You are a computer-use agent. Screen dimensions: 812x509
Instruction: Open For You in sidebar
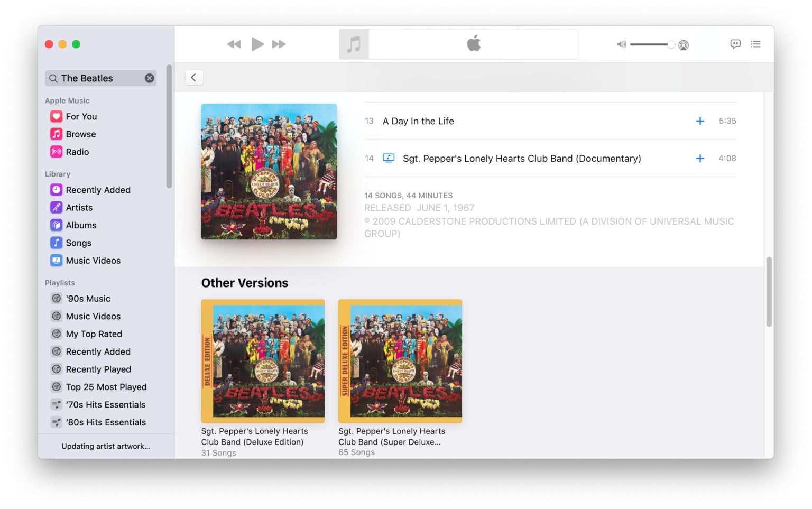(x=81, y=116)
